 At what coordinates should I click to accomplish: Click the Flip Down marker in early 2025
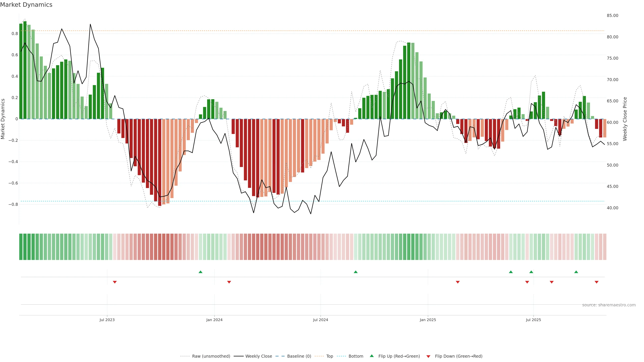coord(458,282)
